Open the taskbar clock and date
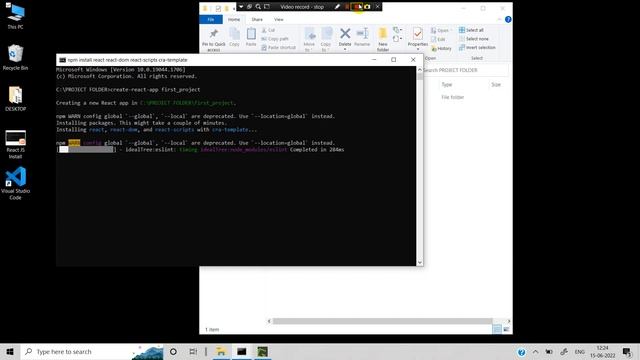This screenshot has height=360, width=640. (x=602, y=352)
